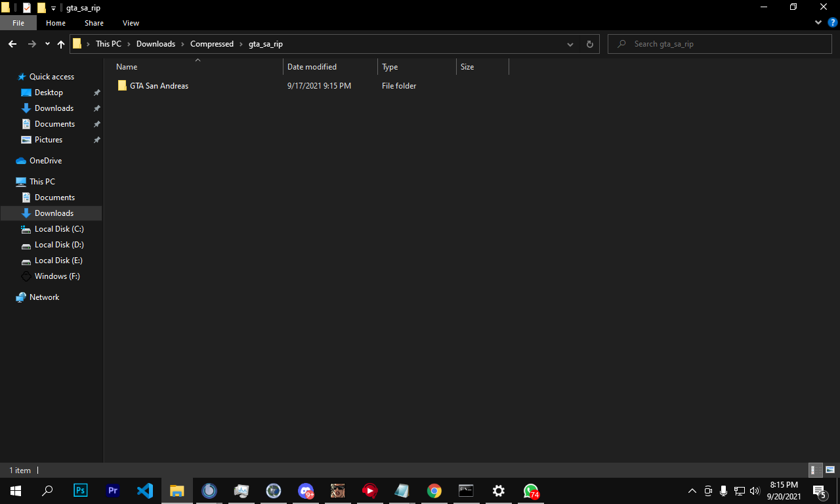
Task: Click the File folder type cell
Action: (399, 86)
